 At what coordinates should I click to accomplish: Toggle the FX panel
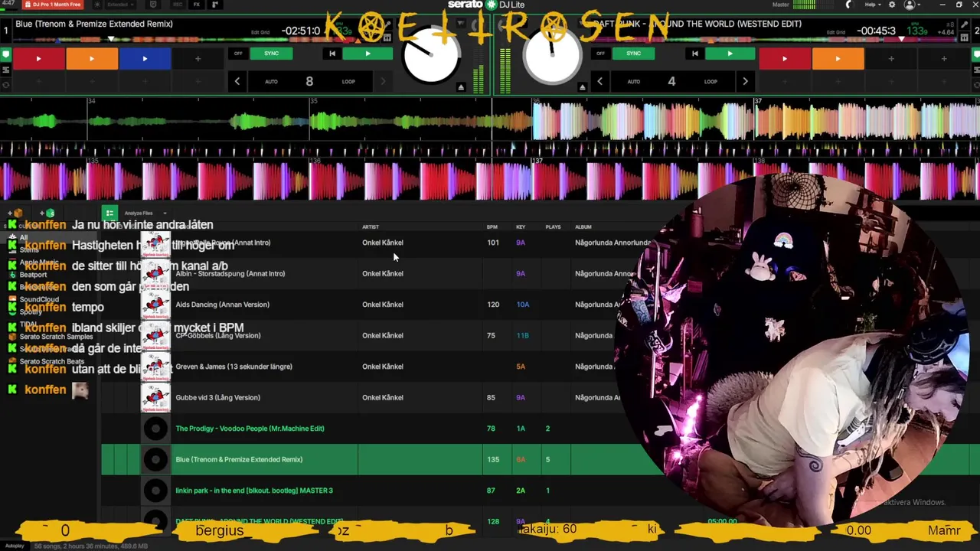[x=197, y=5]
